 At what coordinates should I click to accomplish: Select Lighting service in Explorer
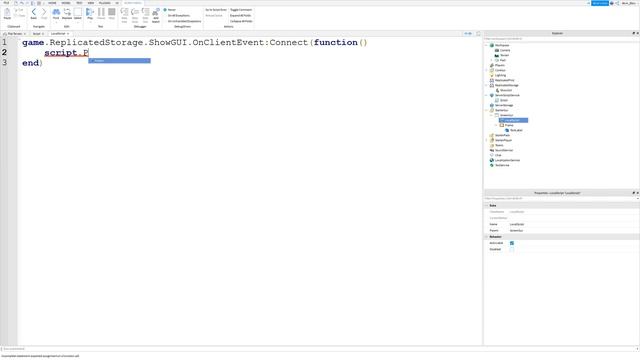point(500,75)
